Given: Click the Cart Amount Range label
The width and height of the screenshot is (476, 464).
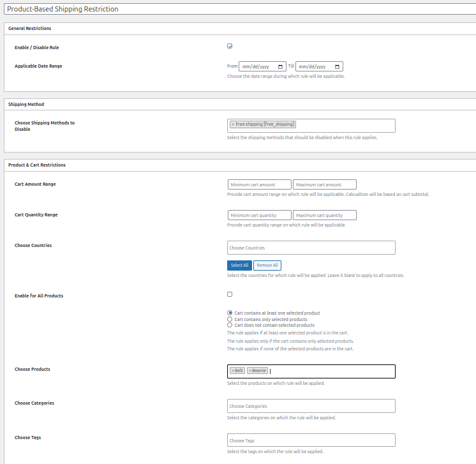Looking at the screenshot, I should click(35, 184).
